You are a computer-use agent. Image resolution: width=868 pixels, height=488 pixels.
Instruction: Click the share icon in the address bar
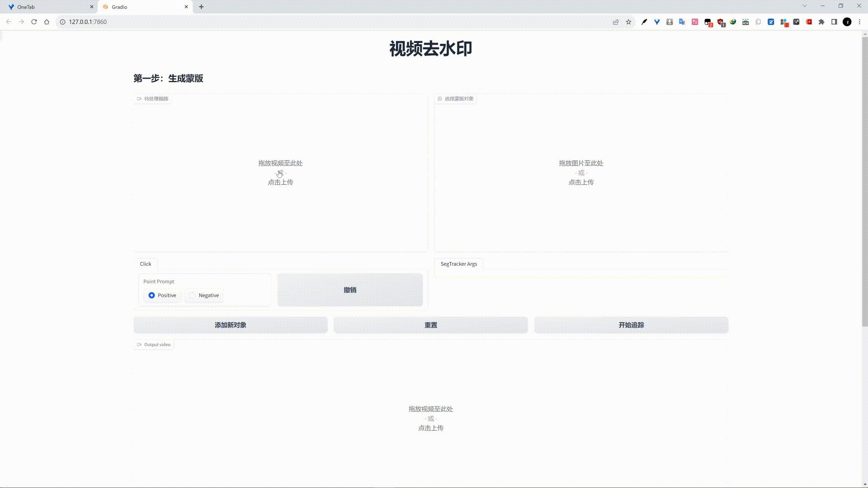coord(615,21)
